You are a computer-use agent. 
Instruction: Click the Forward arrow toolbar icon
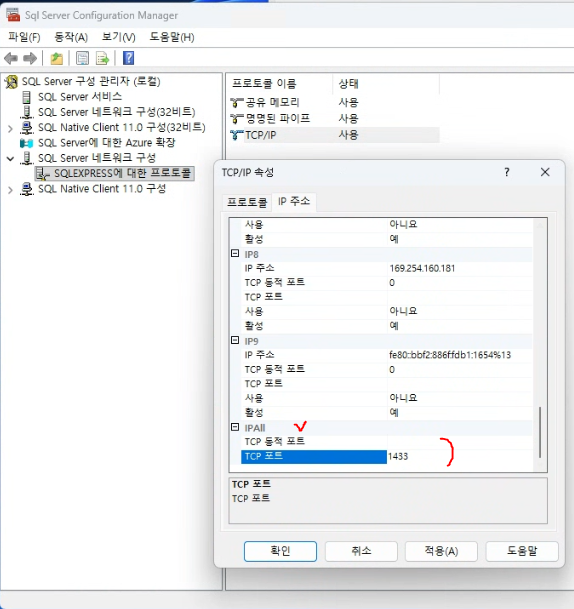point(30,58)
